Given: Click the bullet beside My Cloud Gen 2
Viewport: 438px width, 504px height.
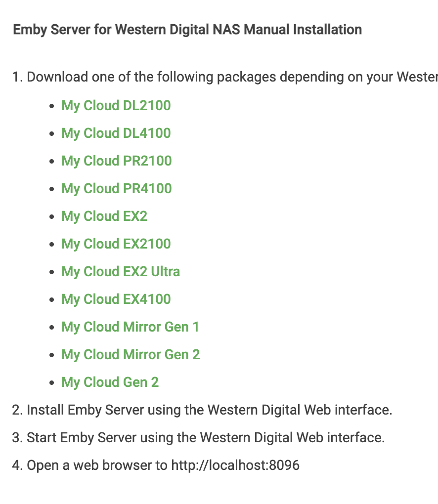Looking at the screenshot, I should [52, 382].
